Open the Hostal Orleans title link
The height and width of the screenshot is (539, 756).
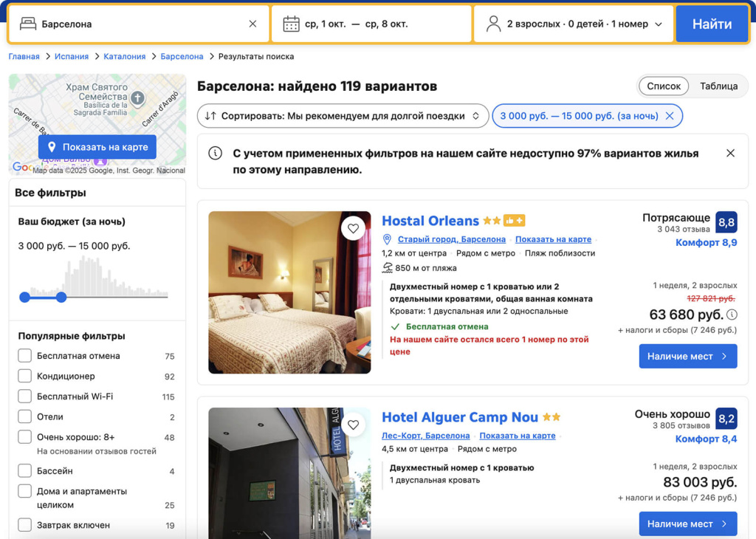[430, 221]
